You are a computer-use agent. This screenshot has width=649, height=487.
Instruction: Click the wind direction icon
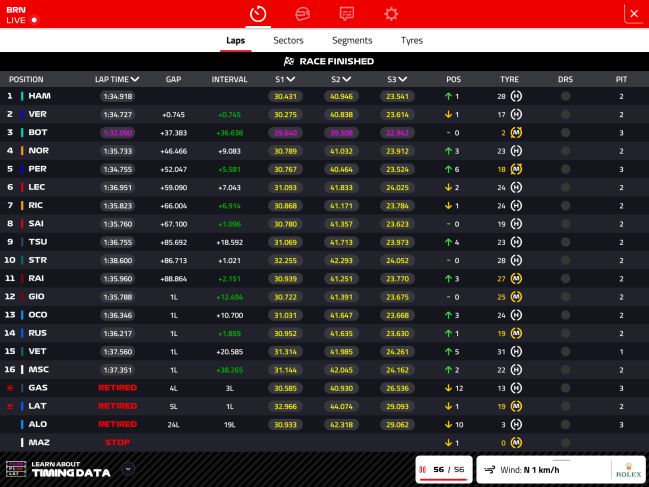490,469
